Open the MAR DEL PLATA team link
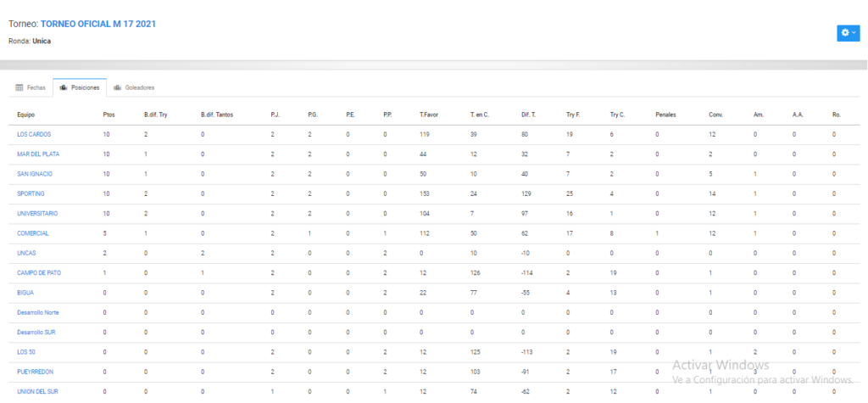Viewport: 868px width, 403px height. 38,154
